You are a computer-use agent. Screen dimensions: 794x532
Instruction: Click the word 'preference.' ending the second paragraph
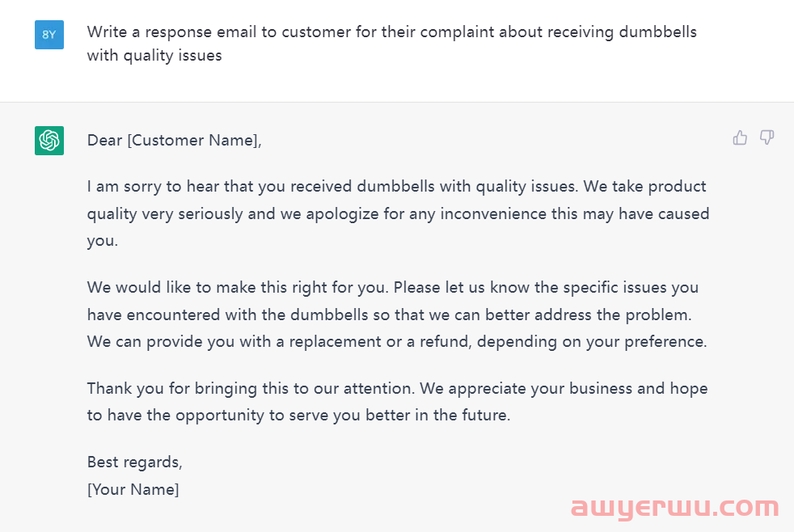(665, 342)
